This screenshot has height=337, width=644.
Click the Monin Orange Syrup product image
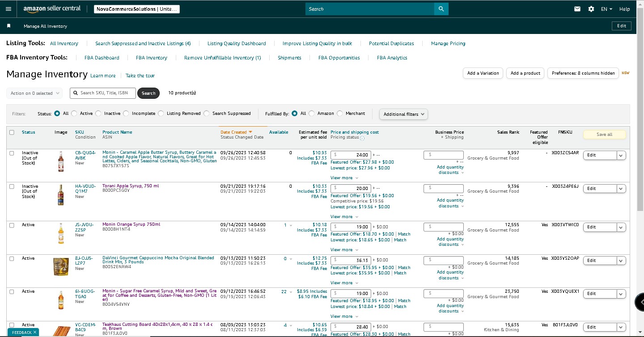61,233
